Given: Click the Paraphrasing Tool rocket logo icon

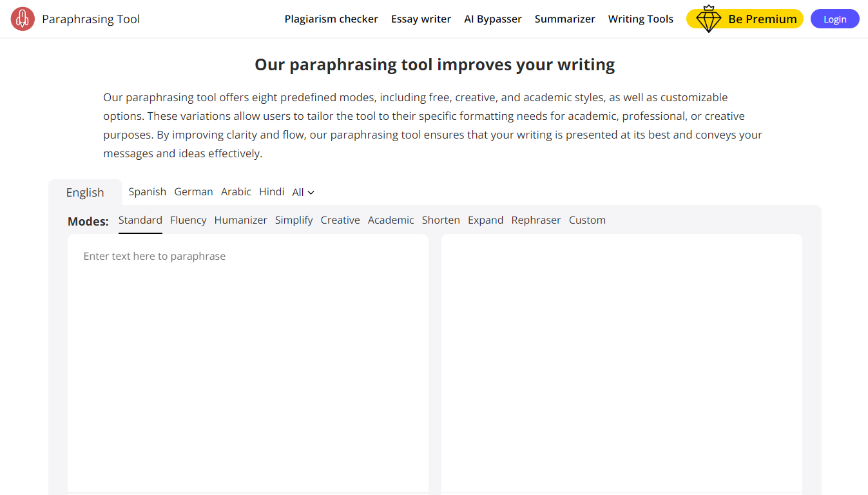Looking at the screenshot, I should 23,19.
